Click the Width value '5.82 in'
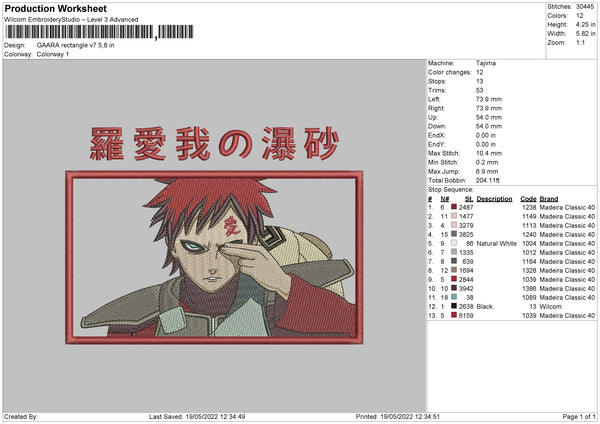Viewport: 600px width, 424px height. [585, 34]
